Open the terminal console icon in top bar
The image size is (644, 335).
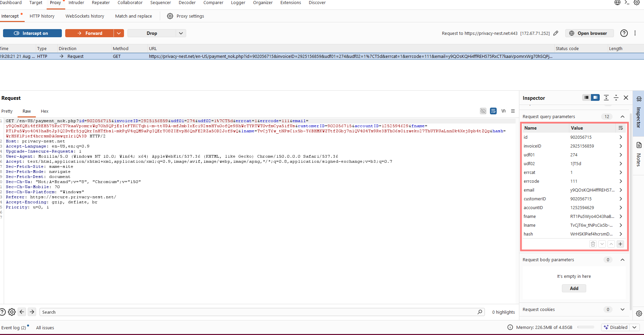[627, 3]
